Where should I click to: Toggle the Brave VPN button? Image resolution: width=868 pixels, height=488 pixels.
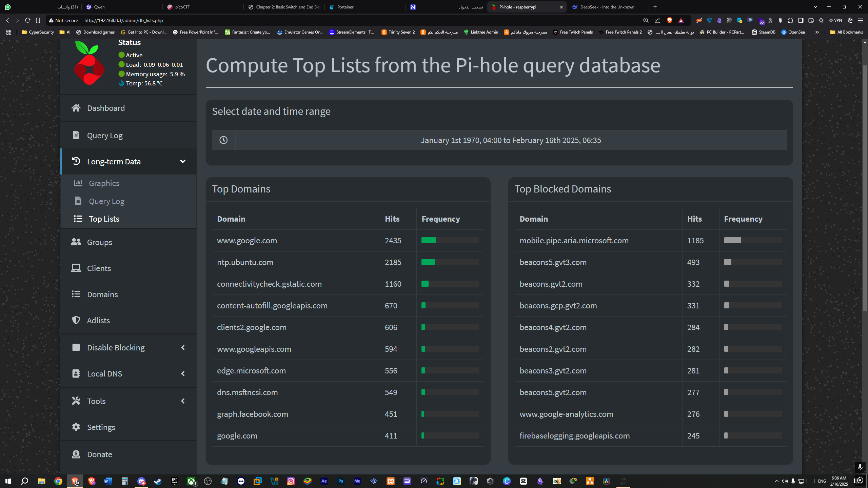pos(836,20)
